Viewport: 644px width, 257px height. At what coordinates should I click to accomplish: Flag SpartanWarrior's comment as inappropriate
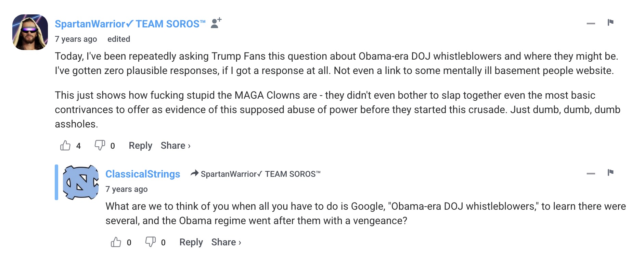point(610,23)
